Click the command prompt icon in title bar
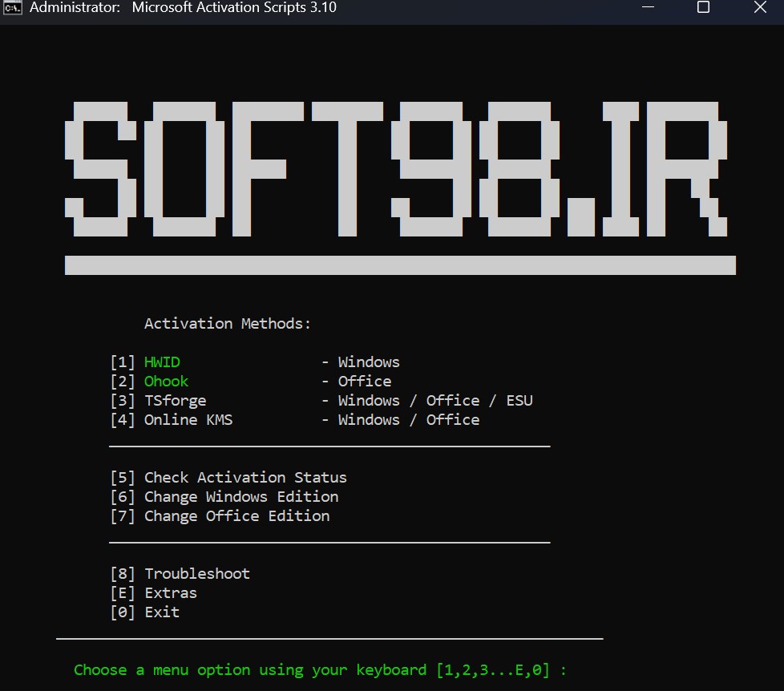 13,7
